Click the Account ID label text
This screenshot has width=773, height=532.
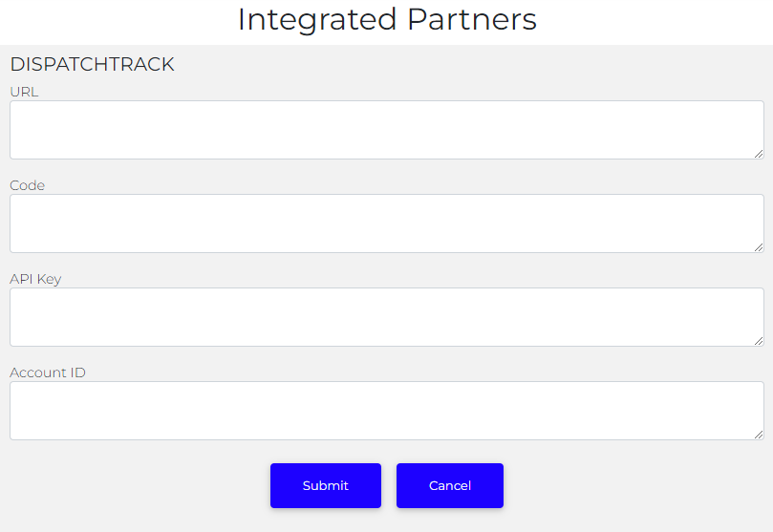tap(48, 372)
